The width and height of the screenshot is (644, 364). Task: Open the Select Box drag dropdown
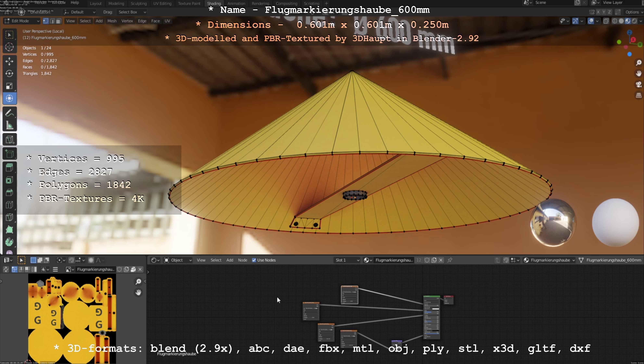pos(132,12)
